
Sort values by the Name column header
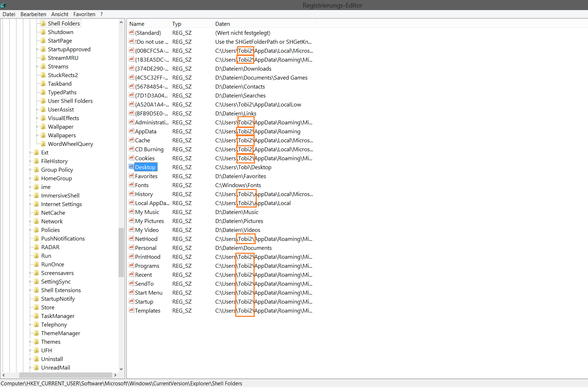pos(148,24)
